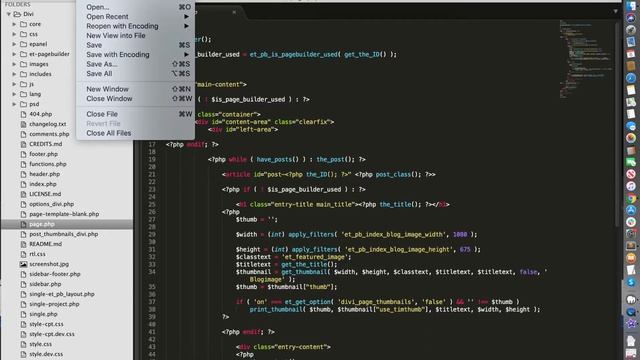Open the App Store icon in Dock
This screenshot has height=360, width=640.
[x=631, y=210]
